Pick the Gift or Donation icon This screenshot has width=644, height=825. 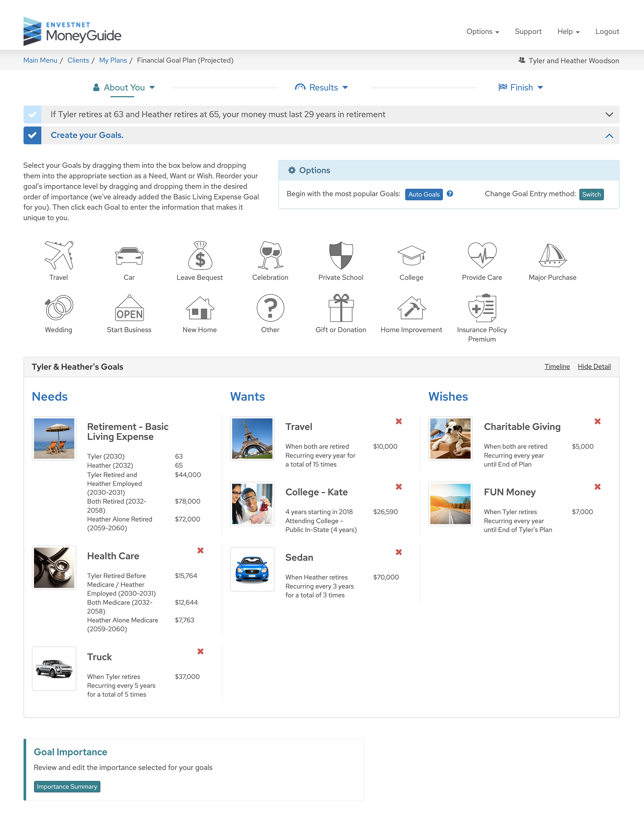[341, 308]
